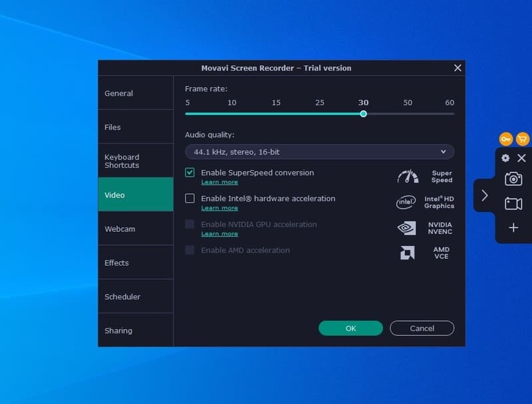The image size is (532, 404).
Task: Click the Intel logo icon
Action: (x=406, y=202)
